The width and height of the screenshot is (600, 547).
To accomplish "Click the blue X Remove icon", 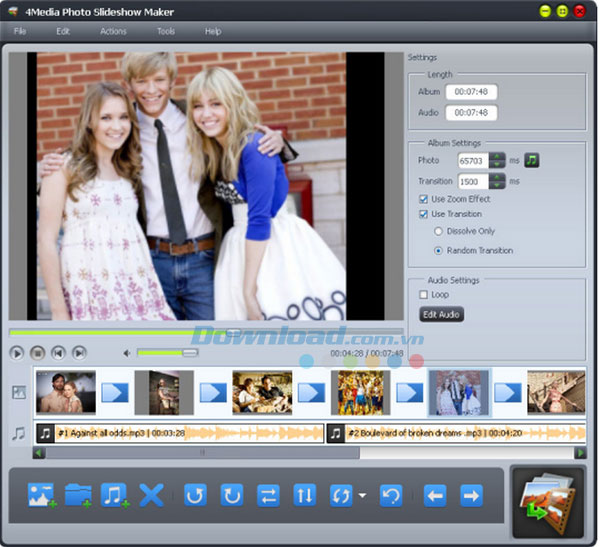I will (x=152, y=495).
